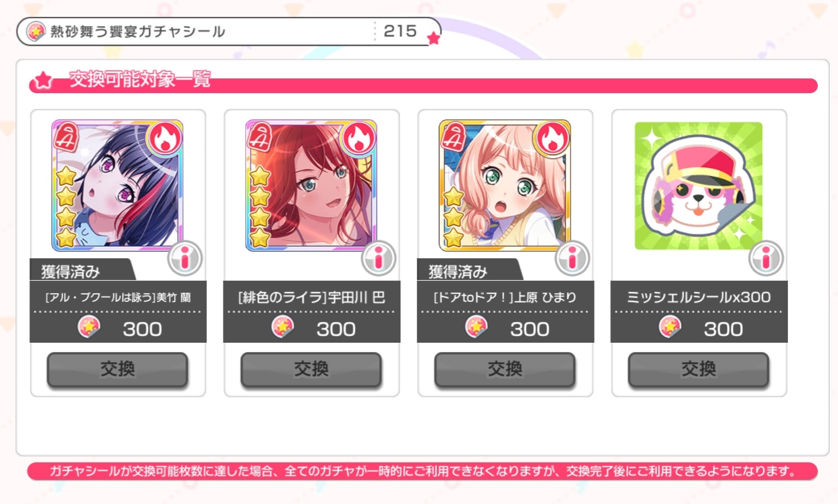Select the Udagawa Tomoe card thumbnail
This screenshot has width=838, height=504.
(311, 185)
